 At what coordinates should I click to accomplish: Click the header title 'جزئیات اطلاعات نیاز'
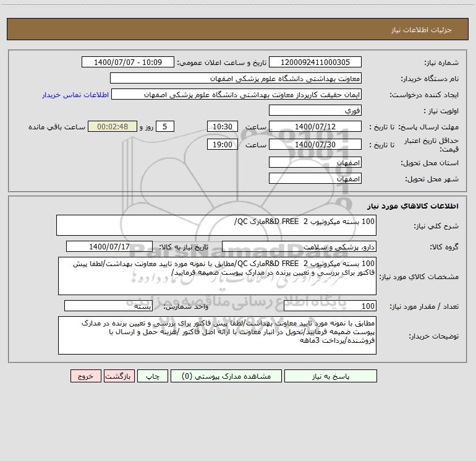[422, 30]
